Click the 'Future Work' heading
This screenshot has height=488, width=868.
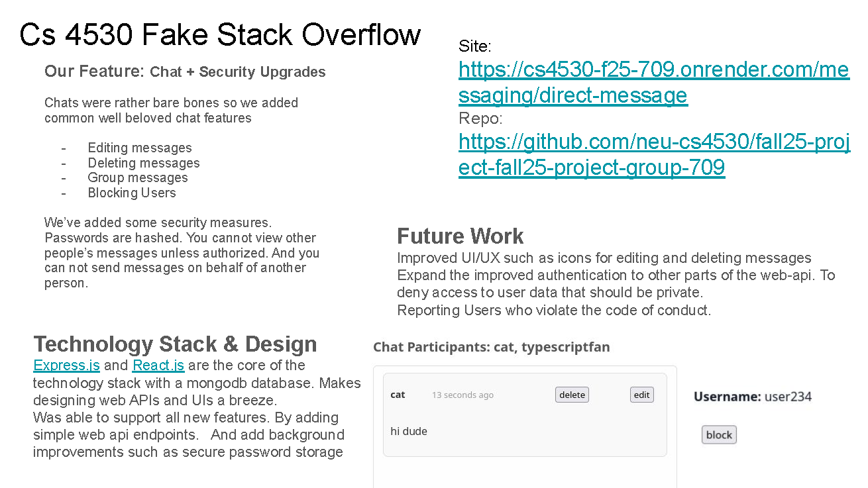pyautogui.click(x=460, y=236)
